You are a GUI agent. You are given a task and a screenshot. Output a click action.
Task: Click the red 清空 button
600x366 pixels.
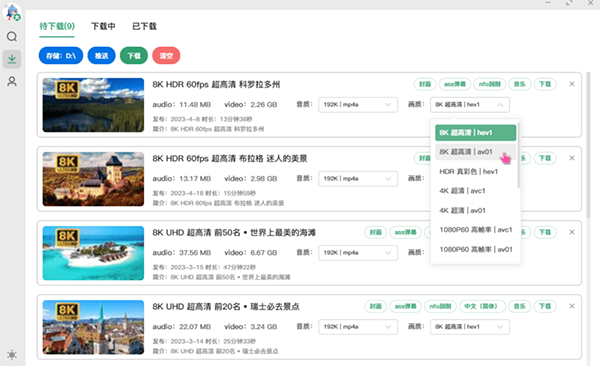(166, 56)
